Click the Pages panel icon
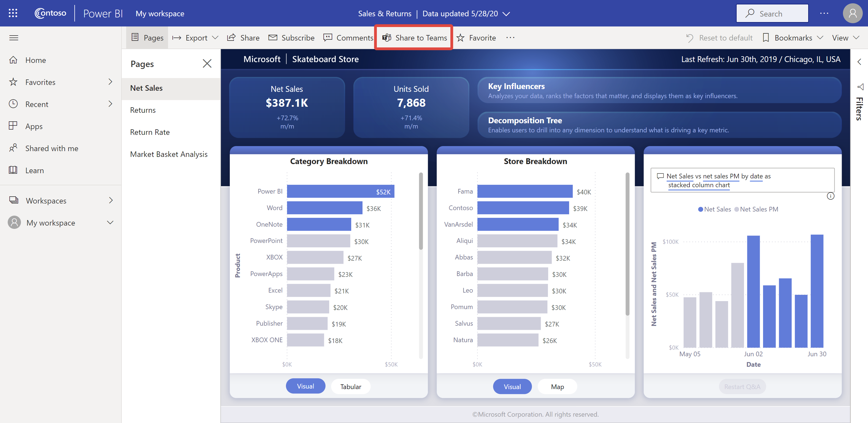This screenshot has width=868, height=423. [134, 37]
